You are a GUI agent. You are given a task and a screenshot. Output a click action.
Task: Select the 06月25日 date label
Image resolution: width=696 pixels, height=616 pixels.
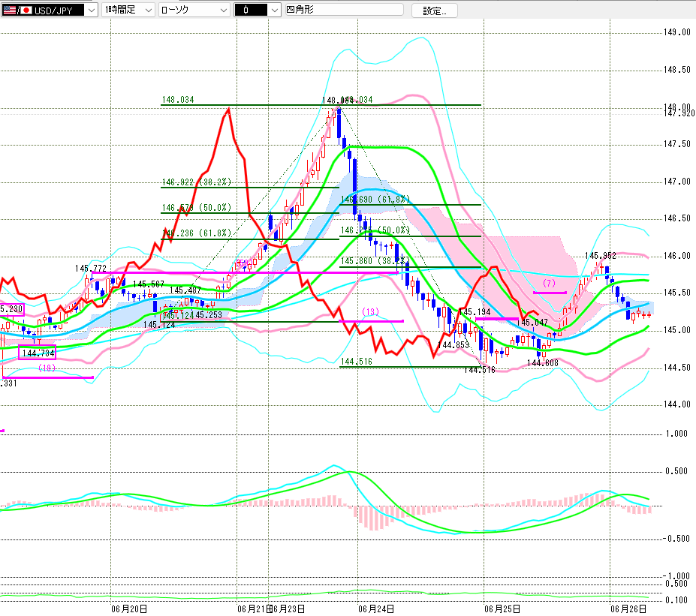(x=502, y=609)
